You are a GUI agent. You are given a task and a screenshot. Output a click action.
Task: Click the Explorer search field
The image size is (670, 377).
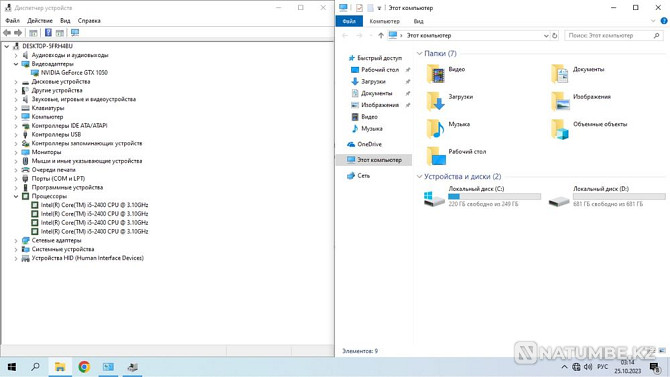[x=614, y=35]
